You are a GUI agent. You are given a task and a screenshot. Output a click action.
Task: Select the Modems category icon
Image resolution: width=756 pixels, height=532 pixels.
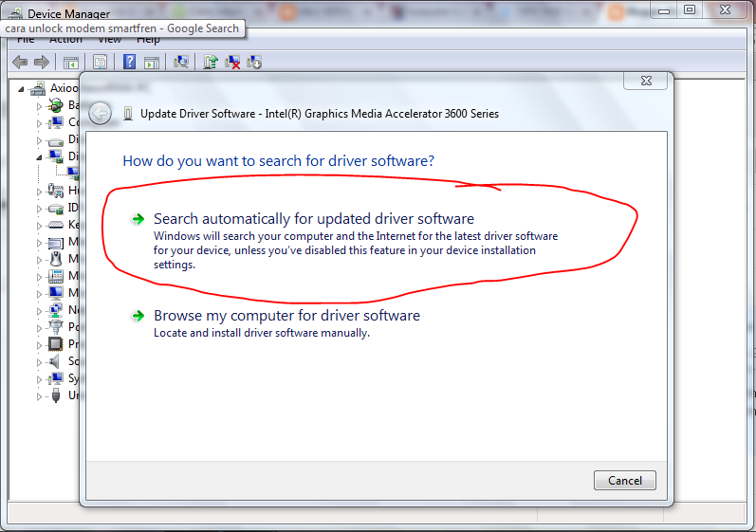click(x=56, y=276)
